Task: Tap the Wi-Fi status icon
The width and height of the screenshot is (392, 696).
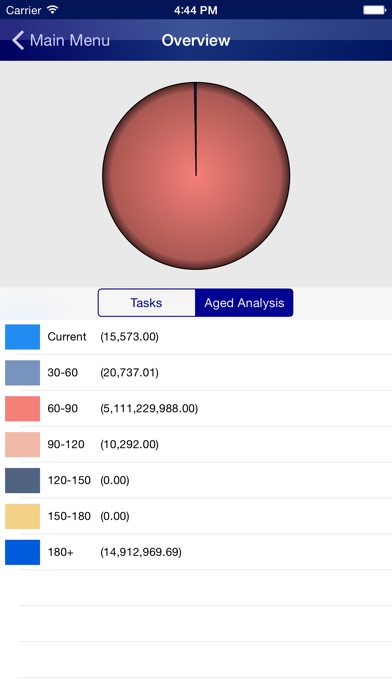Action: coord(53,9)
